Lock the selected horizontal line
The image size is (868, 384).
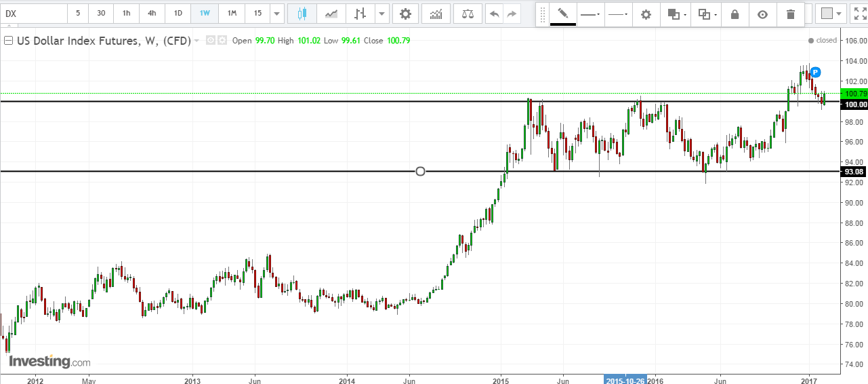point(735,14)
